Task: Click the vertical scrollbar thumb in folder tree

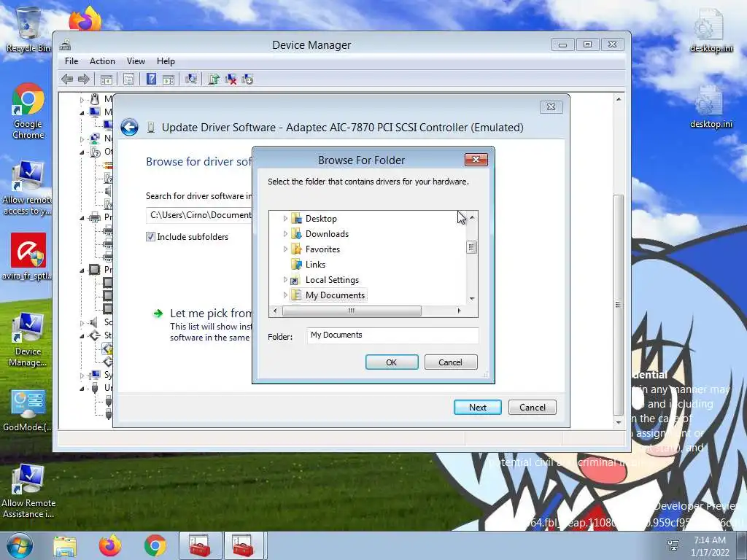Action: (472, 247)
